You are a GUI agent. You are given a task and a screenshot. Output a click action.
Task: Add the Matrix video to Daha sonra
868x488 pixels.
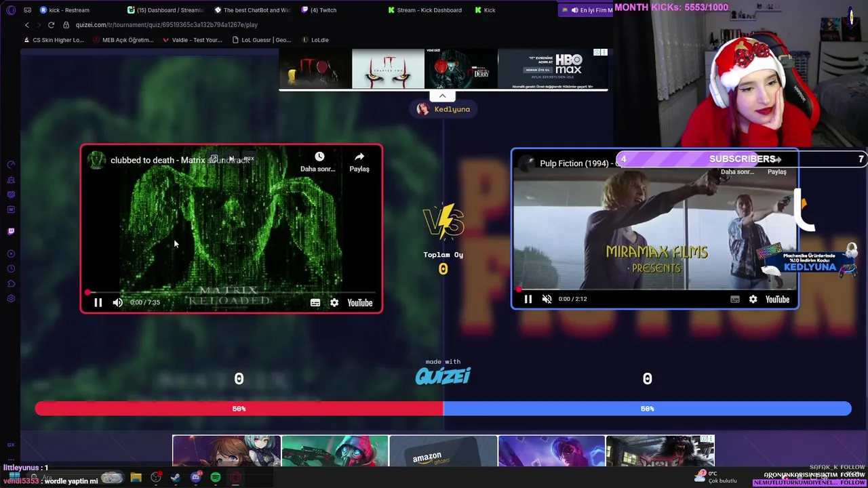coord(319,162)
